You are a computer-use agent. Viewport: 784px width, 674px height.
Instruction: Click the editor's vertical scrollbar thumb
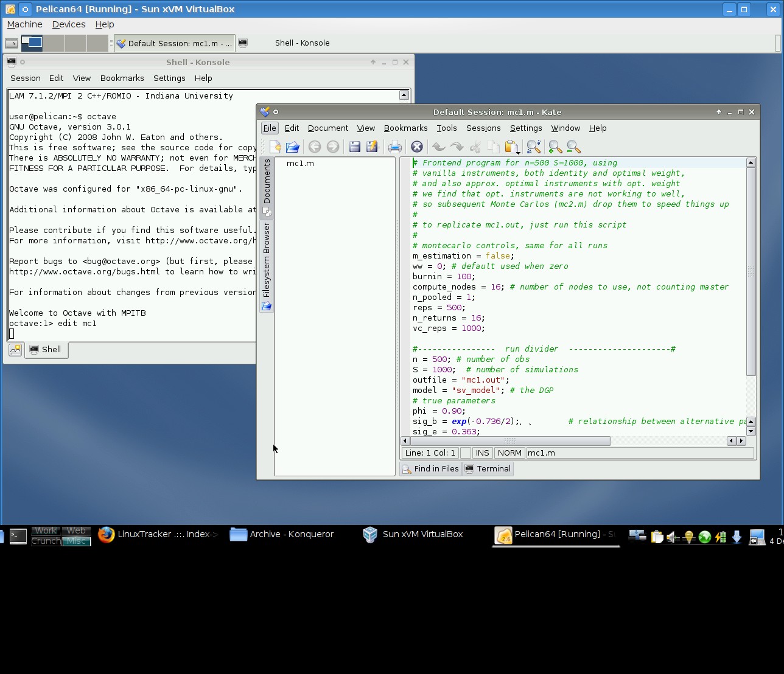pos(751,271)
